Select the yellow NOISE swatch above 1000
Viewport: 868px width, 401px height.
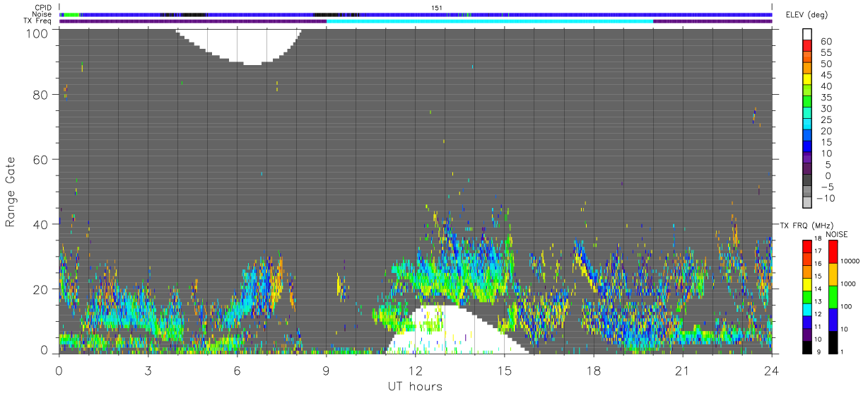[832, 274]
